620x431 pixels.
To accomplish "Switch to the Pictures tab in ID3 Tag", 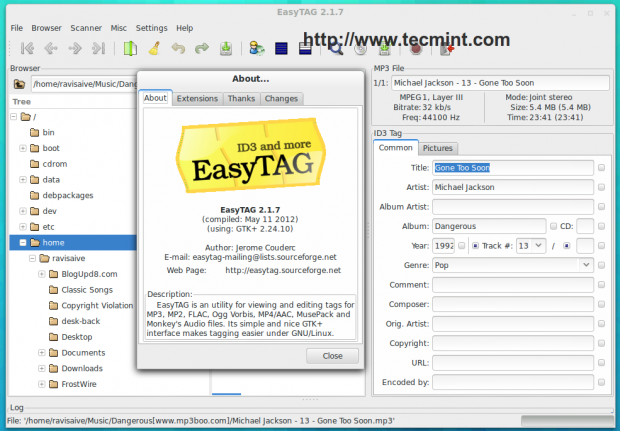I will [x=437, y=148].
